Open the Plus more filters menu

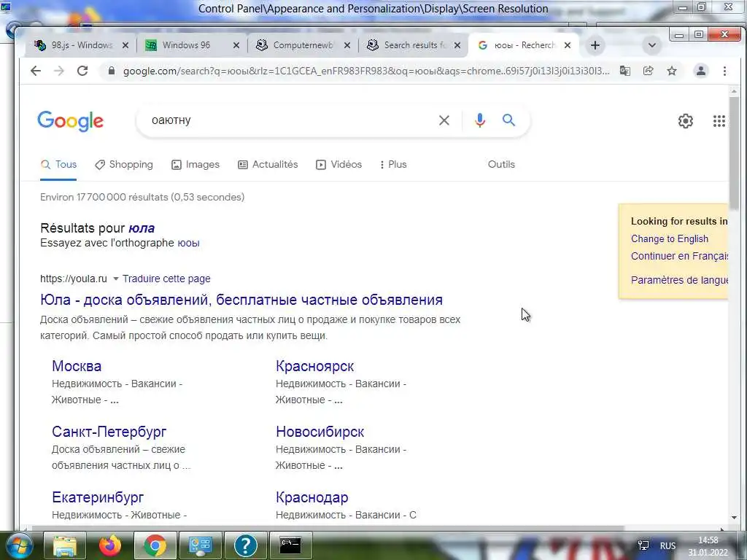(x=393, y=164)
